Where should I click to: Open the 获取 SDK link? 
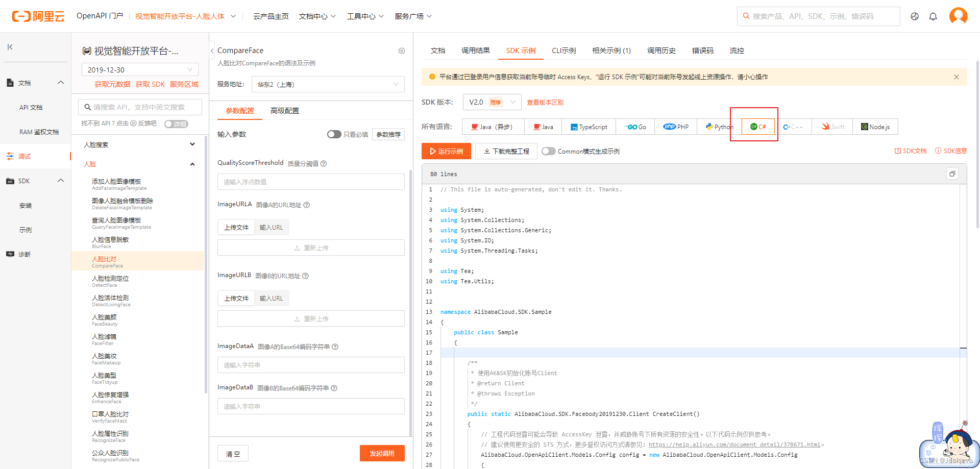150,84
